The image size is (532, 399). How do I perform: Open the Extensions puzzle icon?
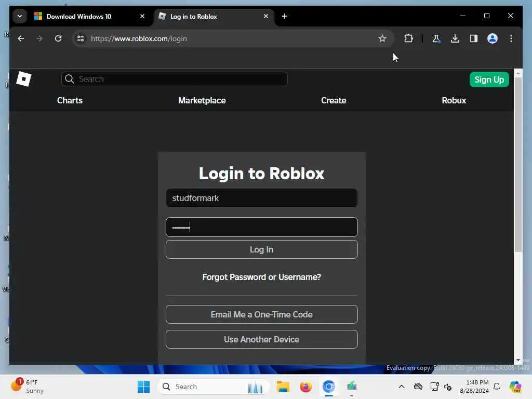click(x=408, y=38)
